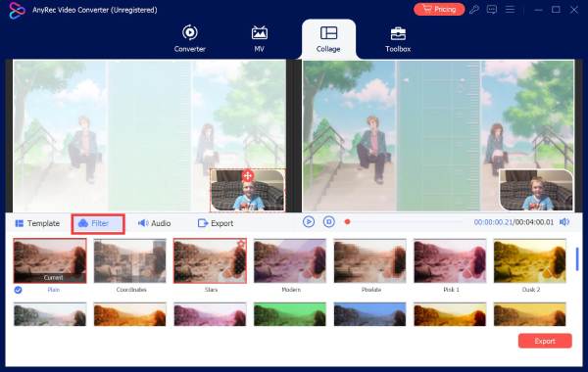The width and height of the screenshot is (588, 372).
Task: Open the hamburger menu
Action: tap(510, 10)
